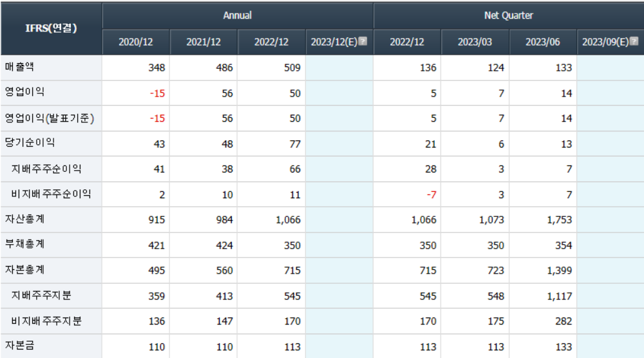The width and height of the screenshot is (644, 358).
Task: Click 당기순이익 value 43 for 2020/12
Action: pyautogui.click(x=159, y=144)
